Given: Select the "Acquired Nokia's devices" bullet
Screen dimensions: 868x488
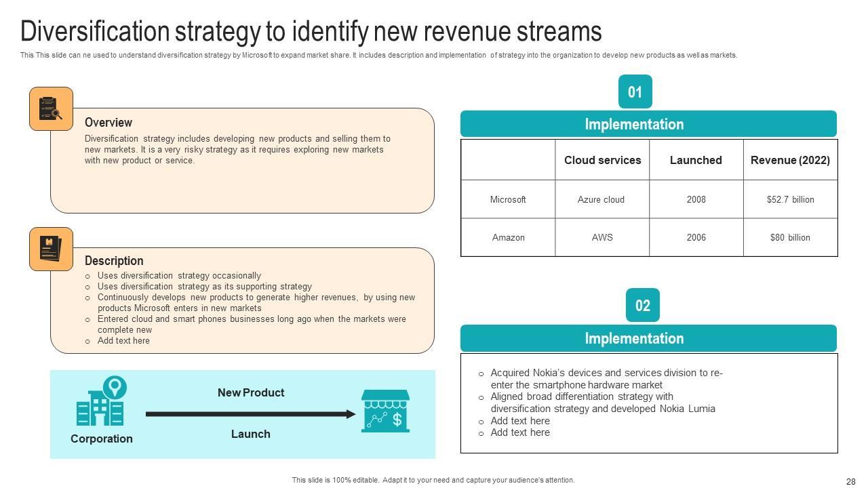Looking at the screenshot, I should coord(606,379).
